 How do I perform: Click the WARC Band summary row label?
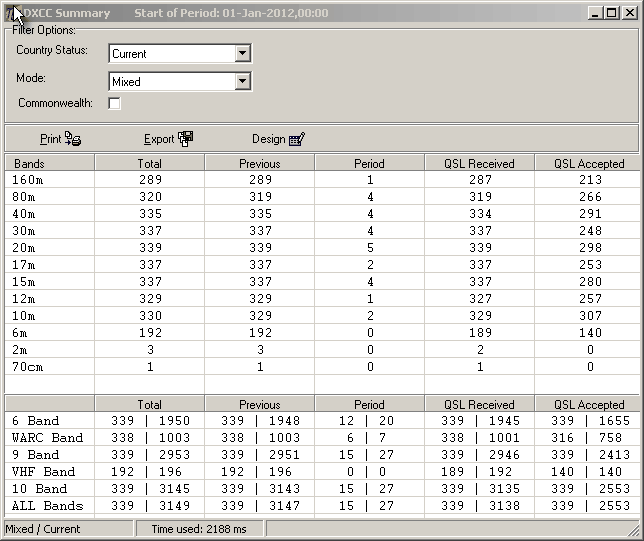coord(47,438)
